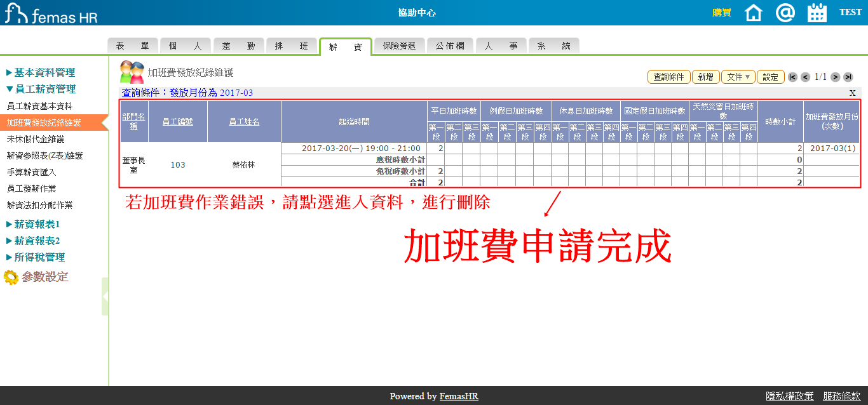868x405 pixels.
Task: Go to next page of results
Action: [836, 77]
